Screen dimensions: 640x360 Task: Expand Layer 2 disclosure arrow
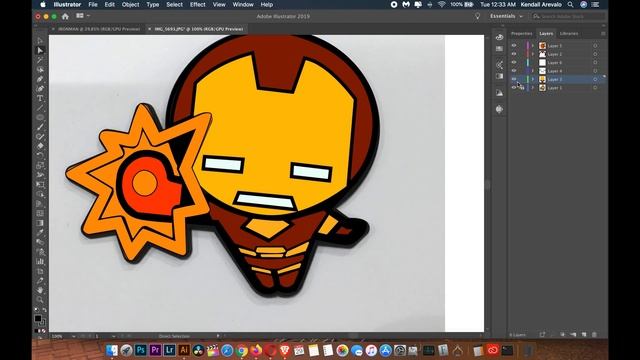533,54
